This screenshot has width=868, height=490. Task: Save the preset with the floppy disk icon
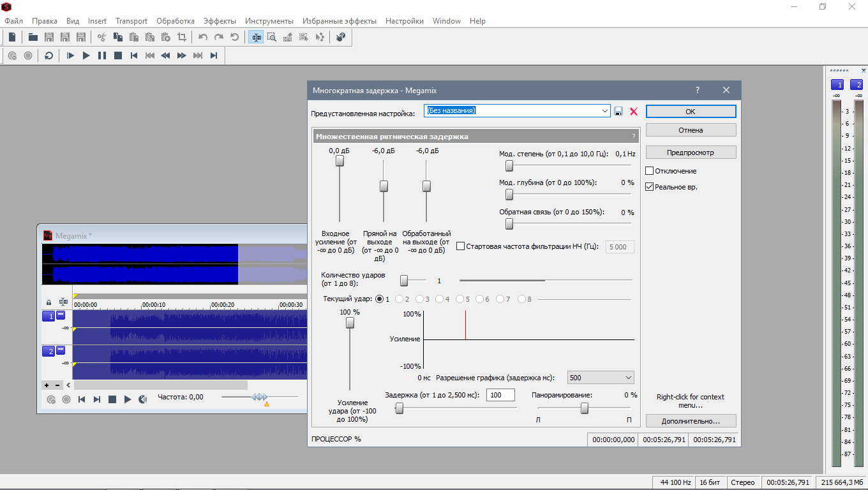tap(618, 111)
